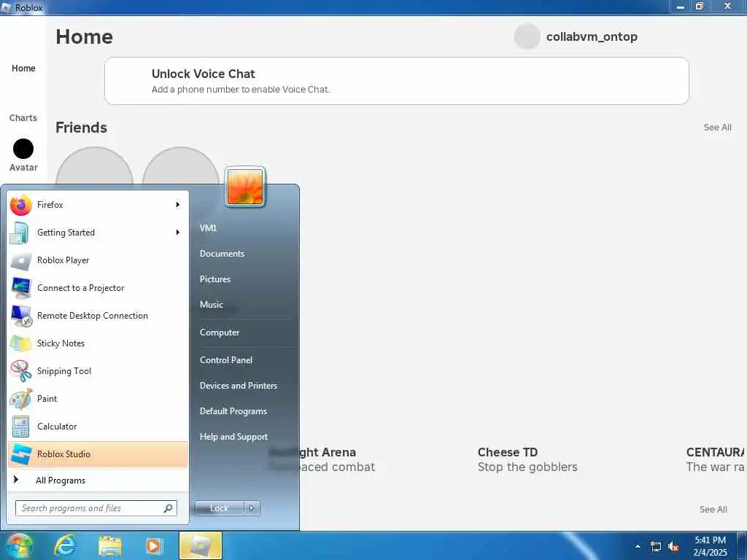Click the Search programs and files field
The image size is (747, 560).
96,508
